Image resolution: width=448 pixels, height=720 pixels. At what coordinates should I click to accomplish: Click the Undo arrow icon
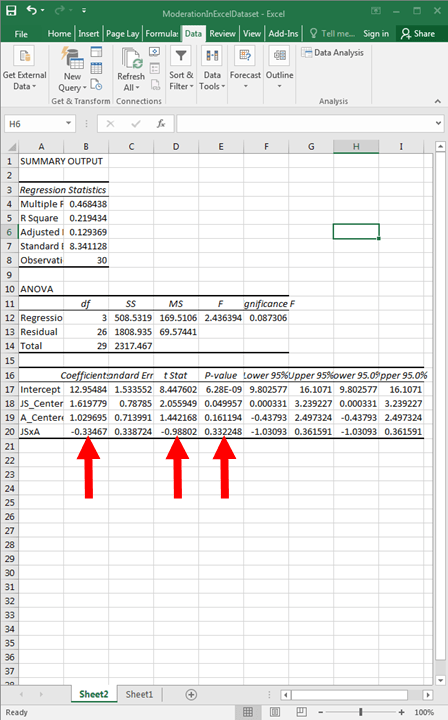[32, 10]
